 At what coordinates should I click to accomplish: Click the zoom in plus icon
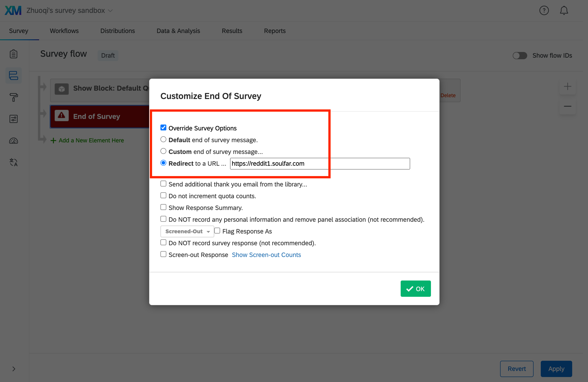(x=567, y=87)
